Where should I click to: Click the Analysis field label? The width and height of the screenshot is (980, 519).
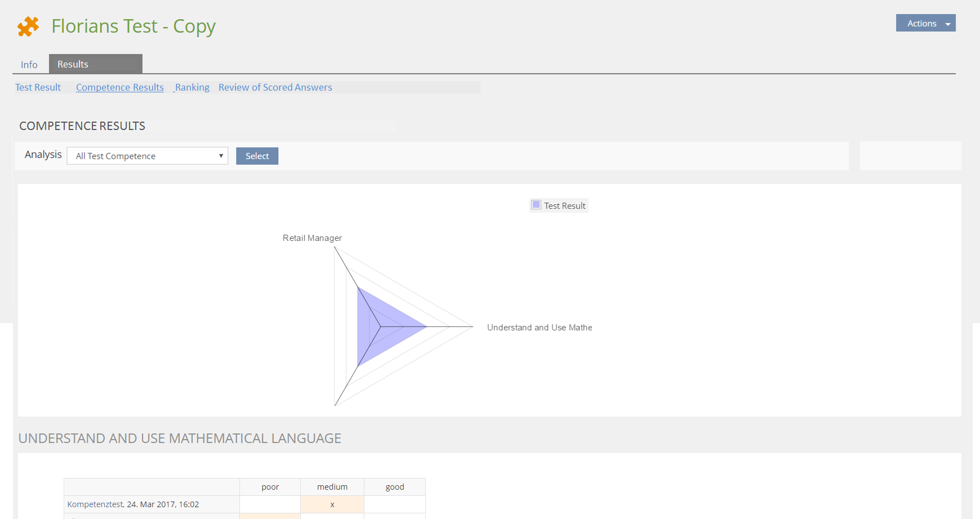point(43,155)
